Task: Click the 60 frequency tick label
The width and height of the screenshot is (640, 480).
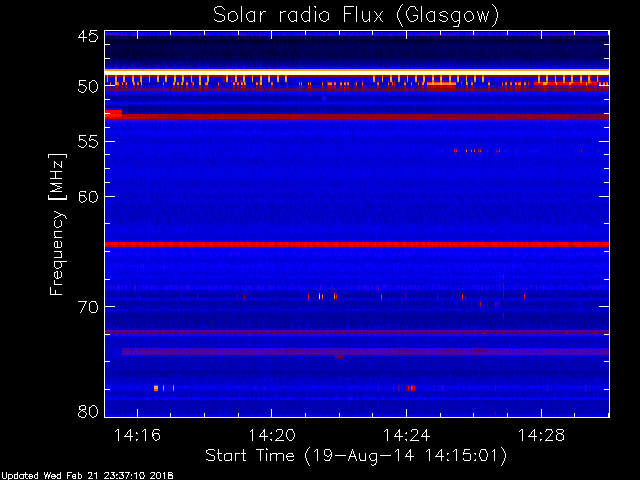Action: pos(88,196)
